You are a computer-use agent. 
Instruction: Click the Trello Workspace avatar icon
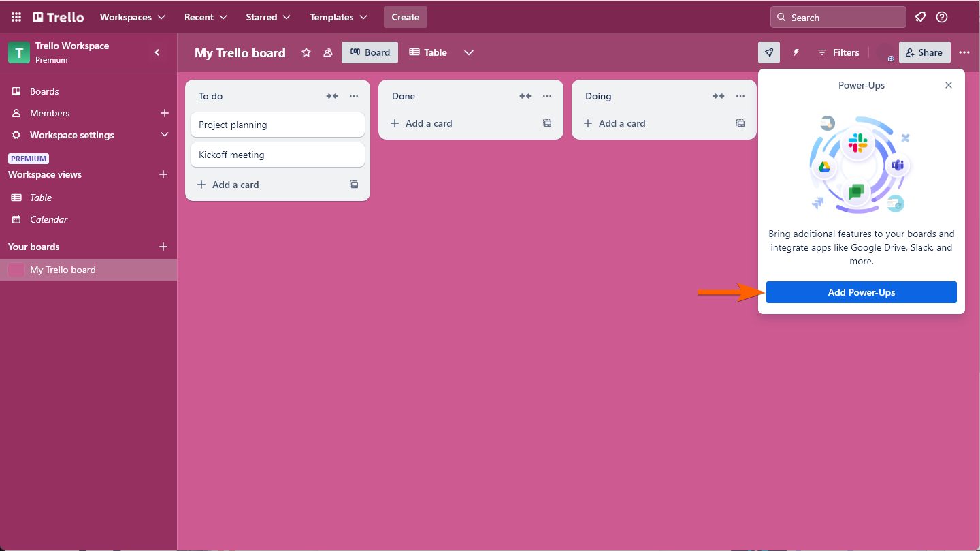[19, 52]
